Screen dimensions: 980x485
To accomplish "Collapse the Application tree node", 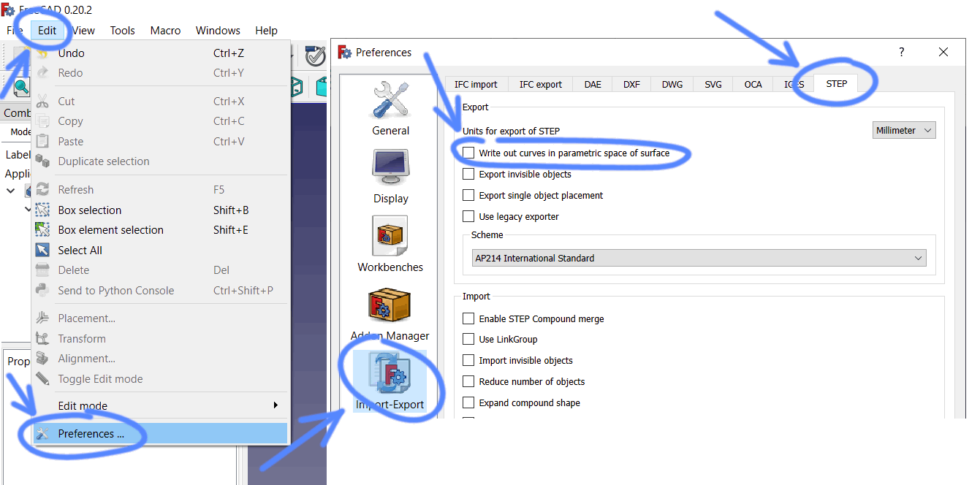I will click(x=11, y=191).
